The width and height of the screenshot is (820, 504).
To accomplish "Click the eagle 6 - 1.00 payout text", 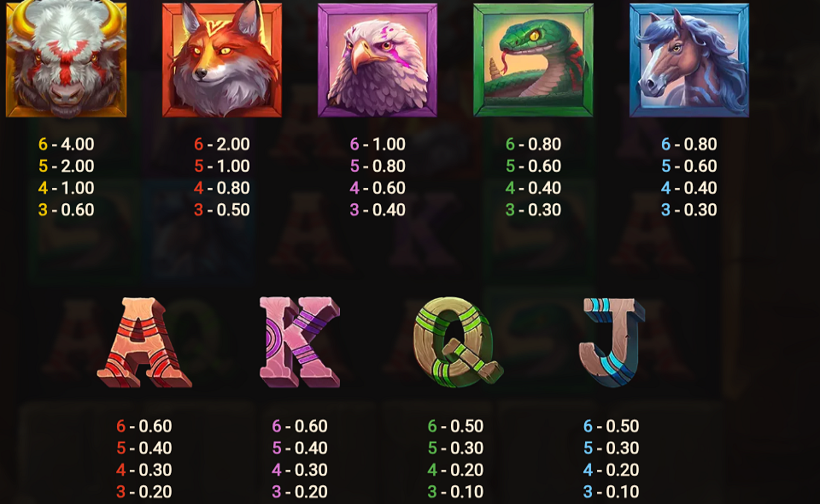I will [x=378, y=144].
